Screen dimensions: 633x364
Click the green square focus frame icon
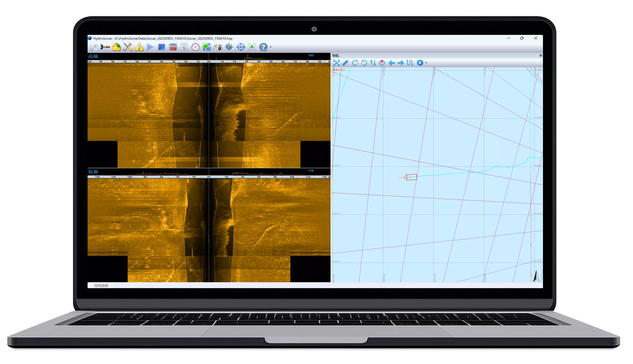252,47
